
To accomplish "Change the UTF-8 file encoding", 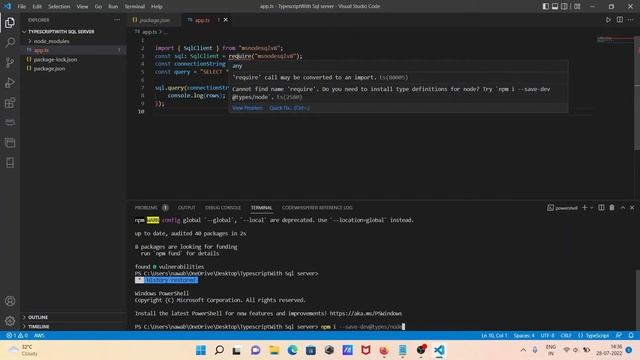I will click(x=547, y=335).
